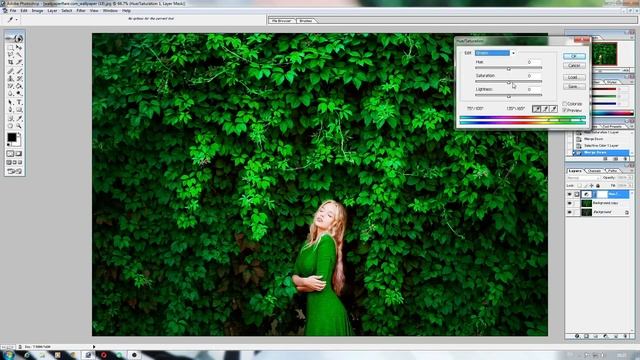Click the Subtract from Sample eyedropper
The width and height of the screenshot is (640, 360).
pos(553,109)
